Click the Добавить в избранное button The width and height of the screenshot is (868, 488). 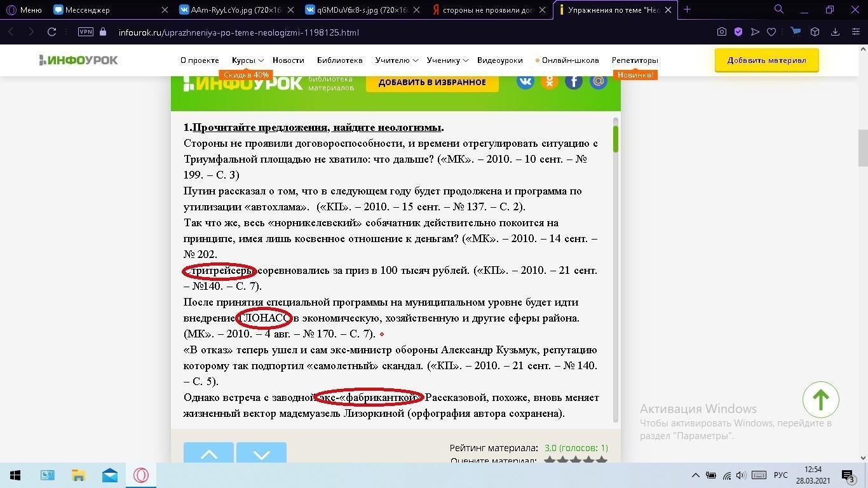(x=432, y=82)
